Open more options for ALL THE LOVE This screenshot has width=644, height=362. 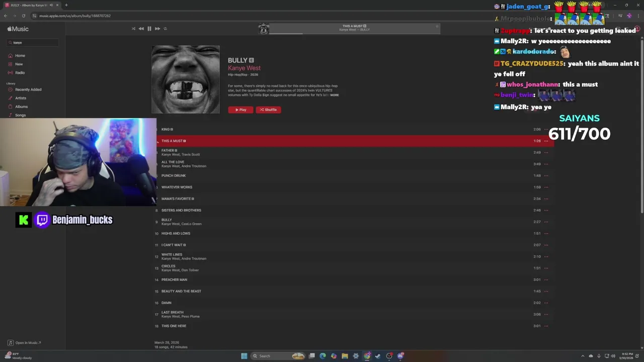tap(546, 164)
